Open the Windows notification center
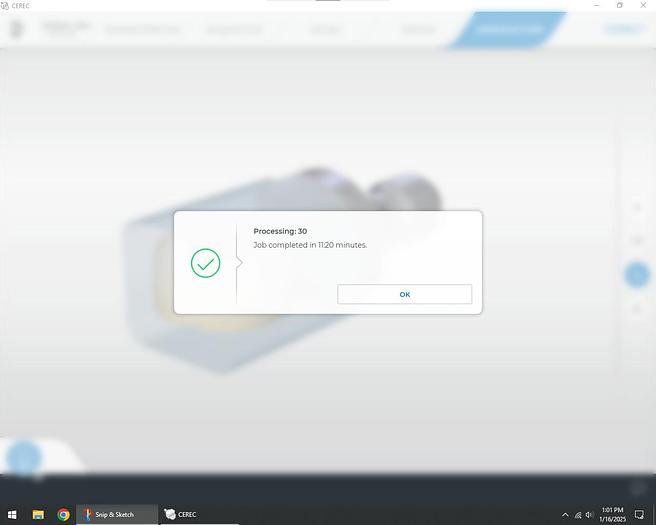The image size is (656, 525). tap(639, 514)
